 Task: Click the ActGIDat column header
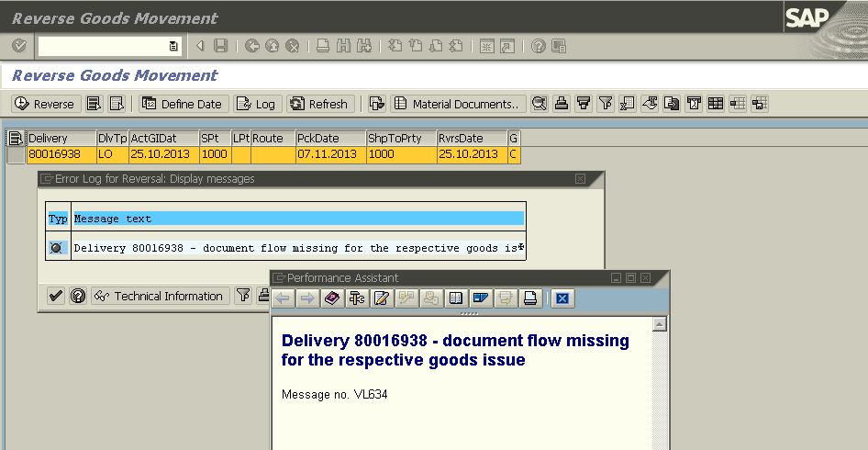(164, 138)
